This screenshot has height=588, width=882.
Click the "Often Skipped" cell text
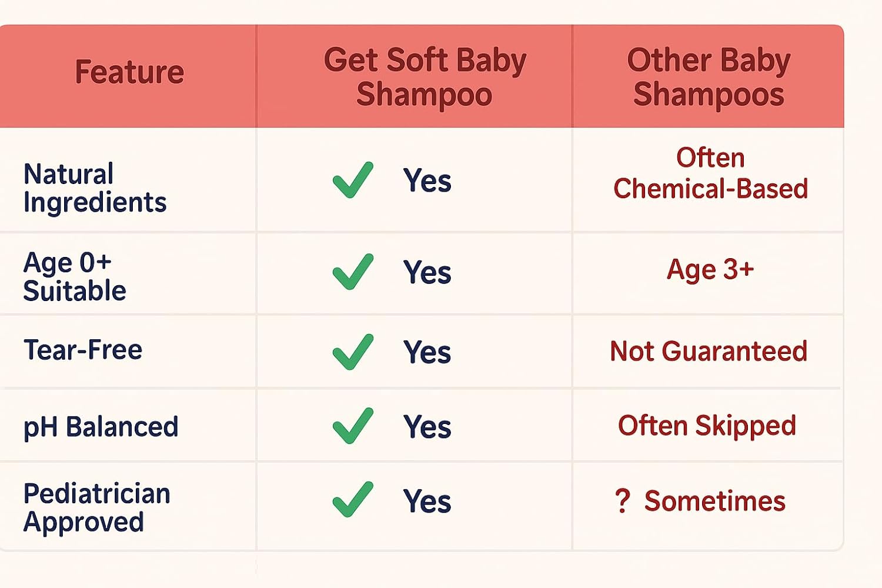point(707,426)
